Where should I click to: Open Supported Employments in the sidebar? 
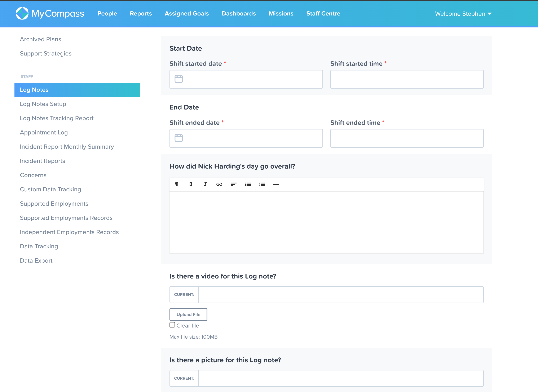coord(54,204)
